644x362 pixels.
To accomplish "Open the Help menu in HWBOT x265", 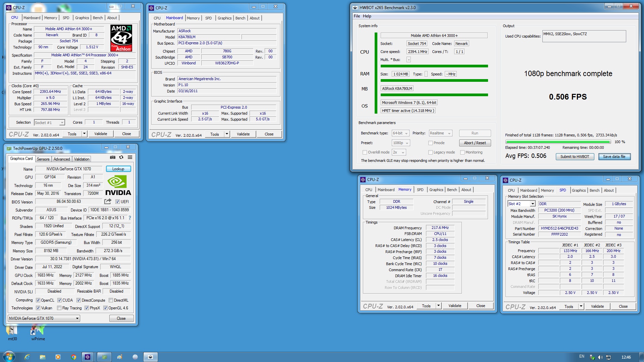I will (x=367, y=16).
